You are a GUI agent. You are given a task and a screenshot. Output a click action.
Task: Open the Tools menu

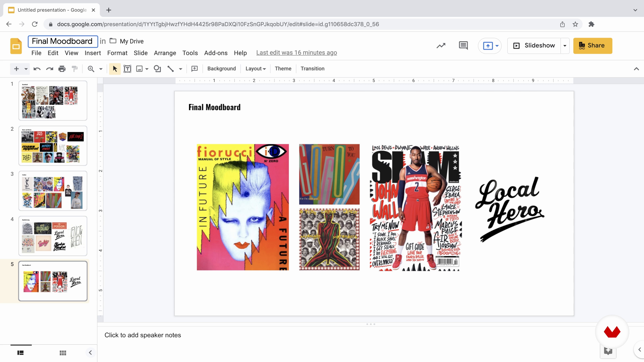pos(190,53)
